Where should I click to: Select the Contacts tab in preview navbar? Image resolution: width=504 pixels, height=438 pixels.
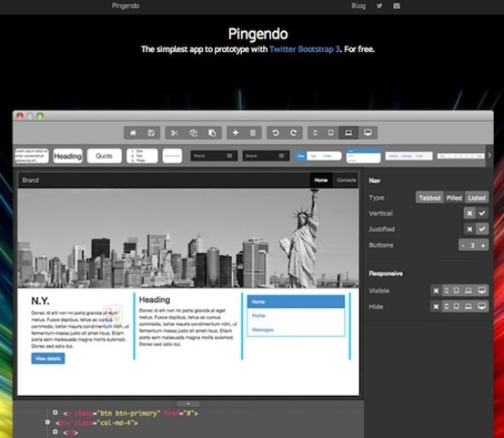(346, 180)
